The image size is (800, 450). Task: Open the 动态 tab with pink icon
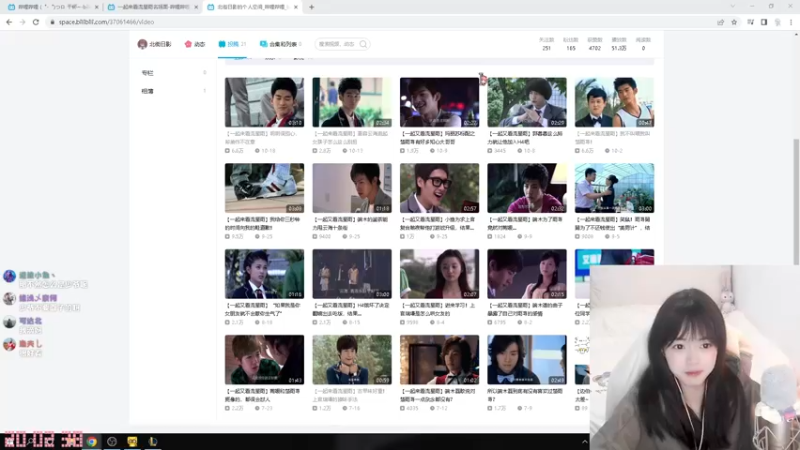[x=195, y=44]
